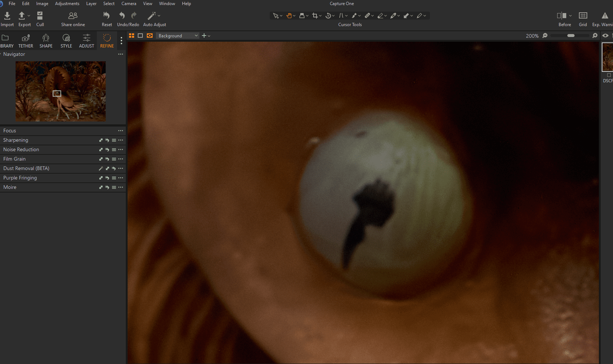Viewport: 613px width, 364px height.
Task: Select the Keystone cursor tool
Action: (341, 16)
